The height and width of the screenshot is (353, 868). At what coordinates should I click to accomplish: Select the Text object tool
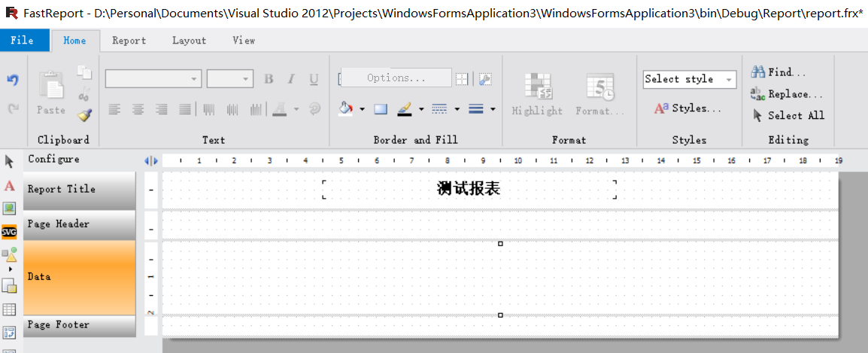(x=10, y=186)
